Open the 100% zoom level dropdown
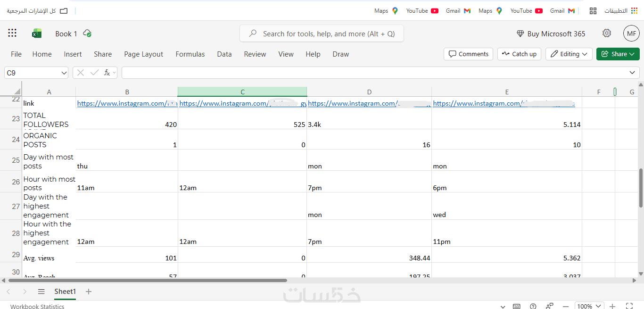This screenshot has height=309, width=644. point(589,306)
